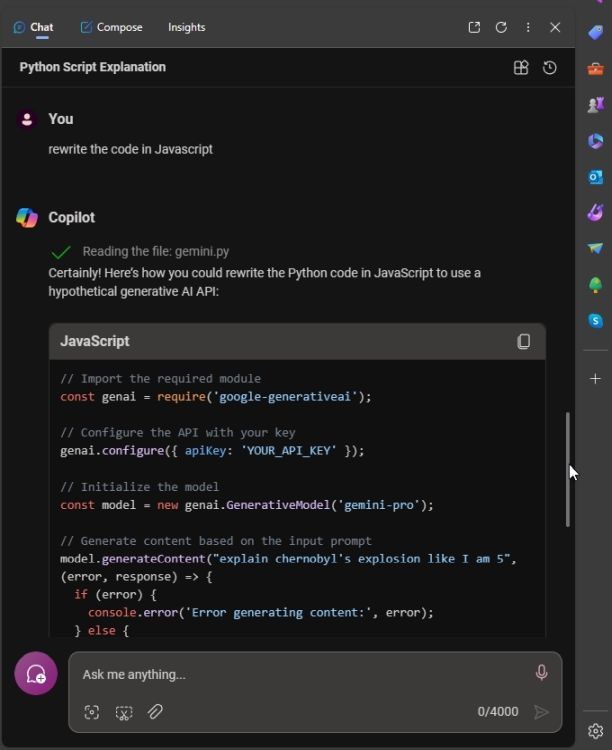The height and width of the screenshot is (750, 612).
Task: Attach a file using paperclip icon
Action: click(155, 712)
